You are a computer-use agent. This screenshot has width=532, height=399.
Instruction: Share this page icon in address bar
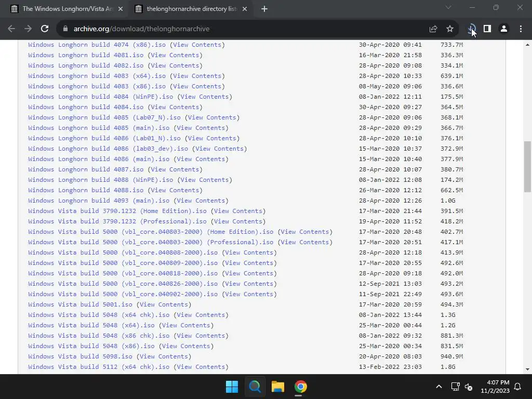coord(433,29)
